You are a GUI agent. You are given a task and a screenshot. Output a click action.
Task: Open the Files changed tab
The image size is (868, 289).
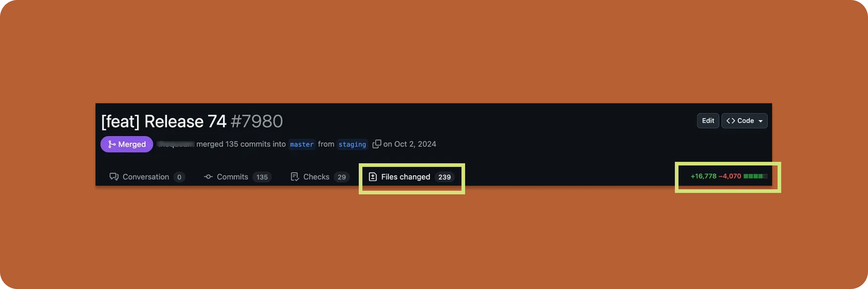[x=412, y=177]
